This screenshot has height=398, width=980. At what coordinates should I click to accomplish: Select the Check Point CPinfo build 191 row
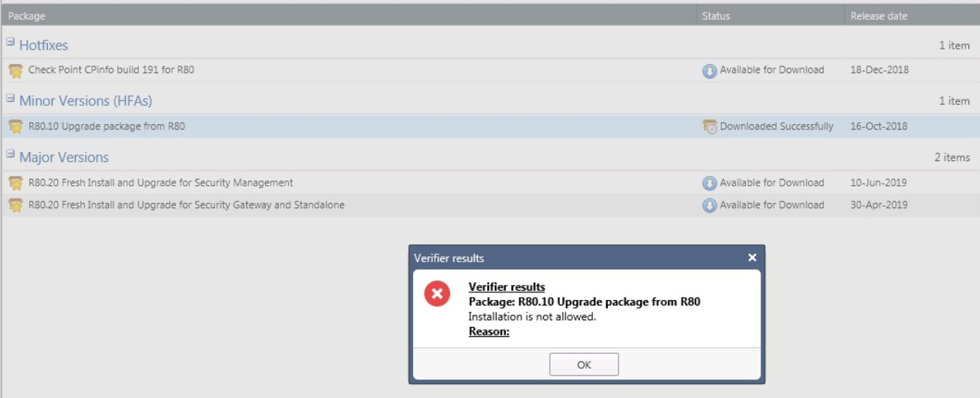(x=111, y=69)
